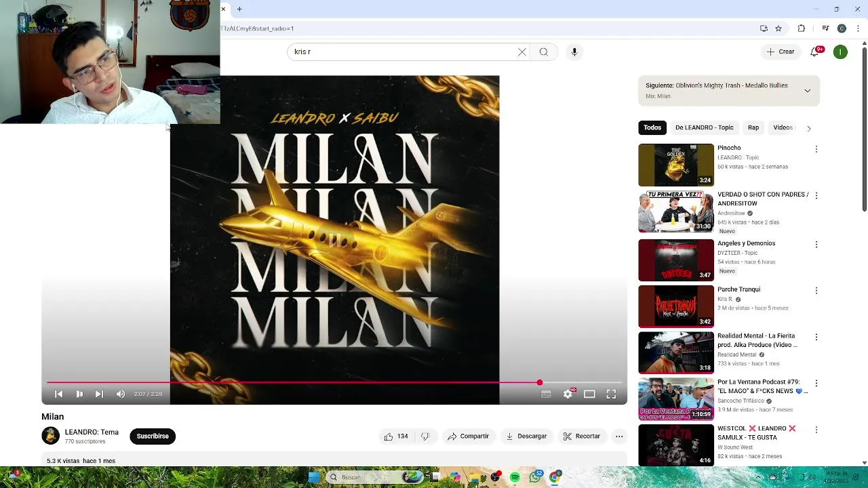The width and height of the screenshot is (868, 488).
Task: Open options for Verdad o Shot video
Action: coord(816,195)
